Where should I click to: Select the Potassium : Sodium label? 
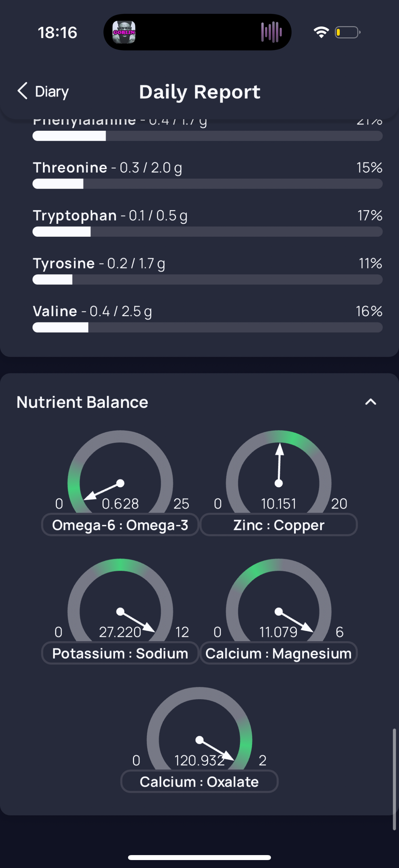point(120,653)
